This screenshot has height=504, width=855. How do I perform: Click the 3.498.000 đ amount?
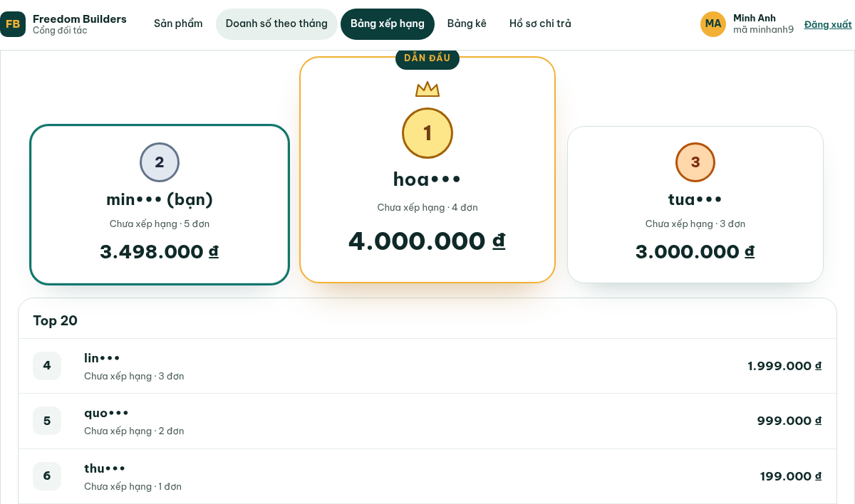(160, 252)
